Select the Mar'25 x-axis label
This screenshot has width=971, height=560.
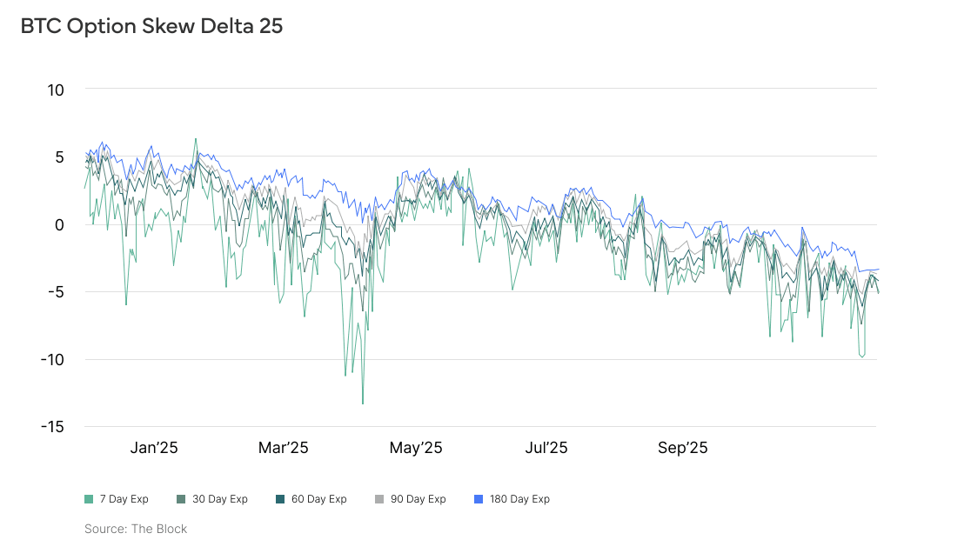(x=284, y=449)
